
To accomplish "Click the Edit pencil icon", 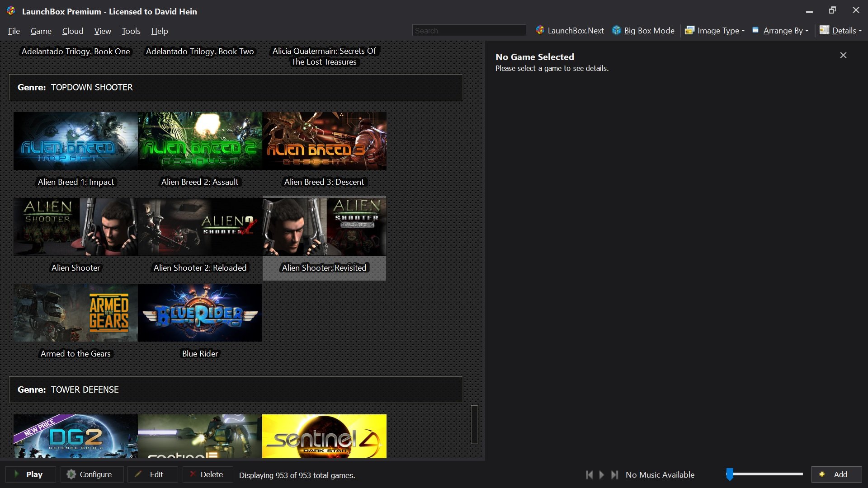I will pos(138,474).
